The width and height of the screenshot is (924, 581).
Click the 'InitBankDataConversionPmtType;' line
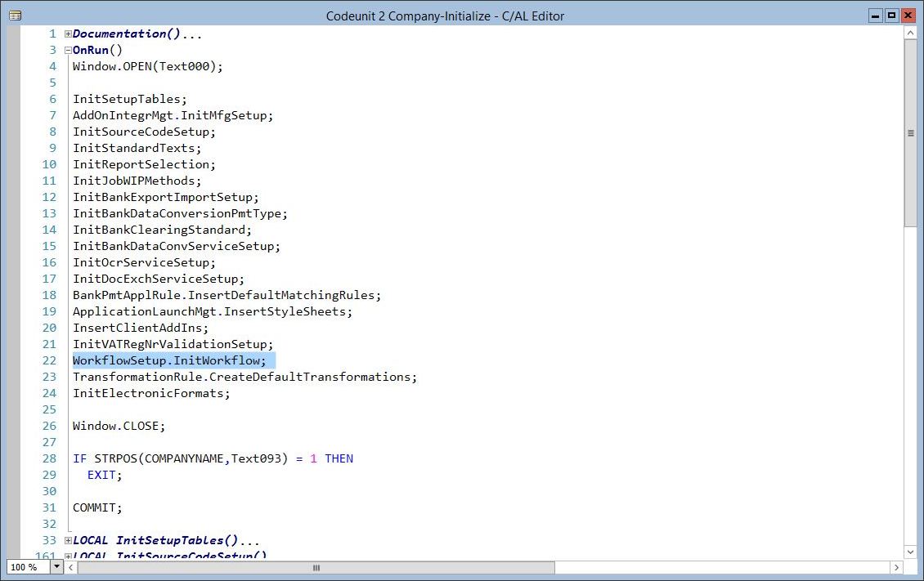click(x=181, y=213)
